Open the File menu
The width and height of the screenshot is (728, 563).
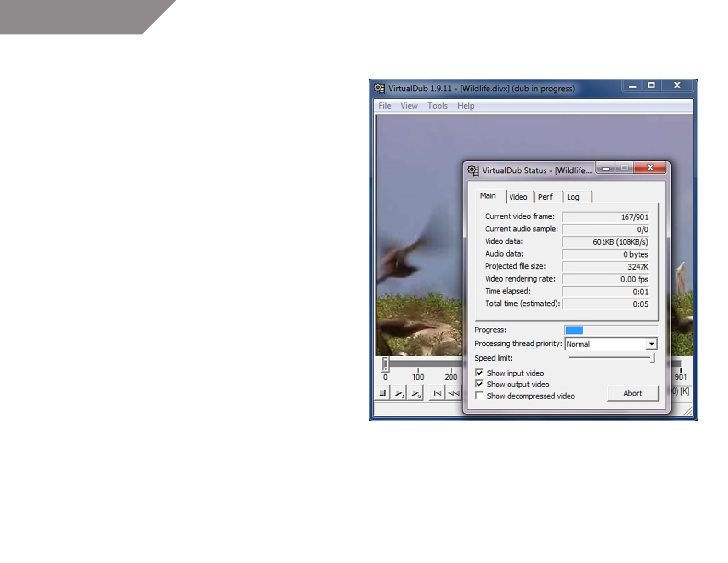385,106
